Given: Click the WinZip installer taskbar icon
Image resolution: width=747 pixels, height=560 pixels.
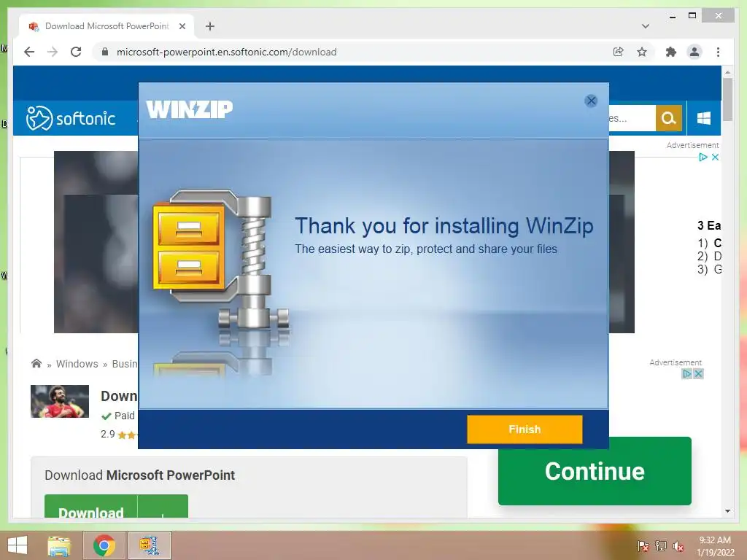Looking at the screenshot, I should 149,545.
